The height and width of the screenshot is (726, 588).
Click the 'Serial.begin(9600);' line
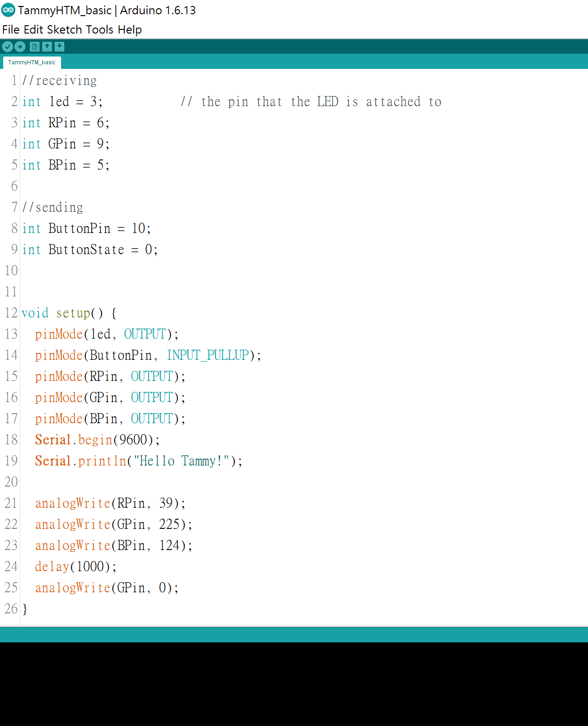[97, 440]
